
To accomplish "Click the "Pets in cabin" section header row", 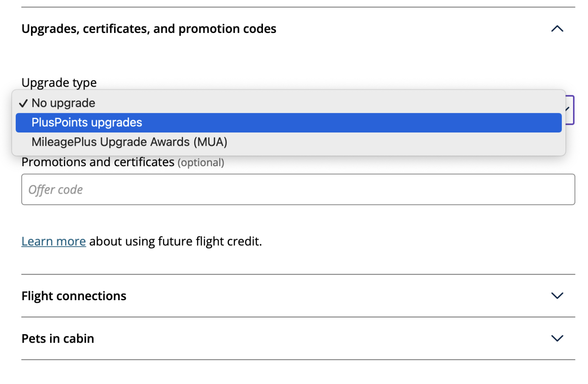I will pyautogui.click(x=58, y=338).
